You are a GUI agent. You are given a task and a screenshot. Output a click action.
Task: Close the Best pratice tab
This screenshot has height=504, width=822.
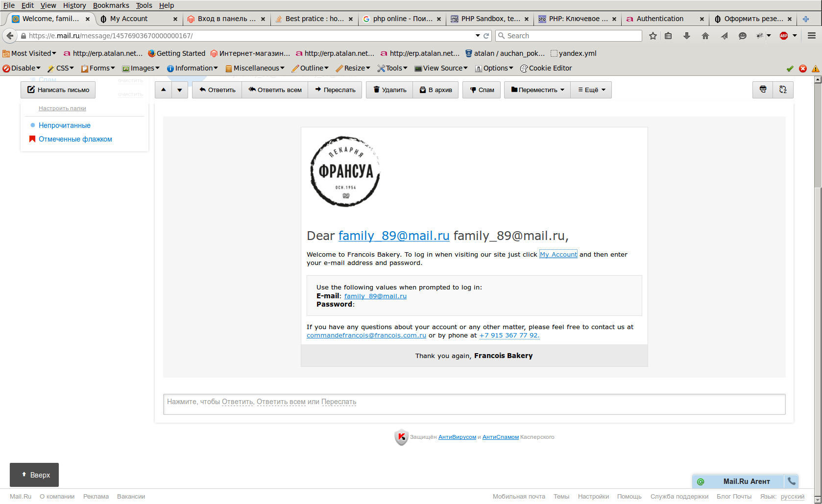351,19
